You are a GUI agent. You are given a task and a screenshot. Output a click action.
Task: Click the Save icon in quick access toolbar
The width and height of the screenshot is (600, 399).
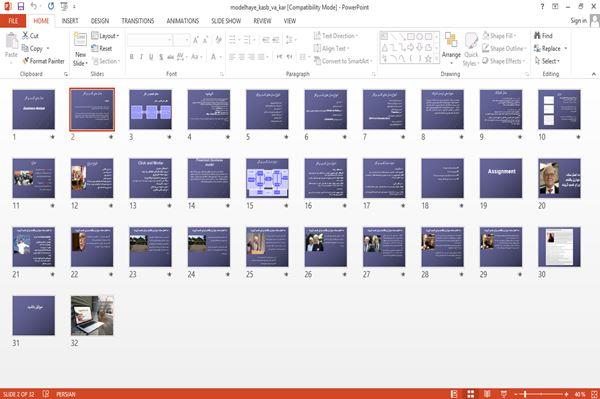click(x=21, y=7)
